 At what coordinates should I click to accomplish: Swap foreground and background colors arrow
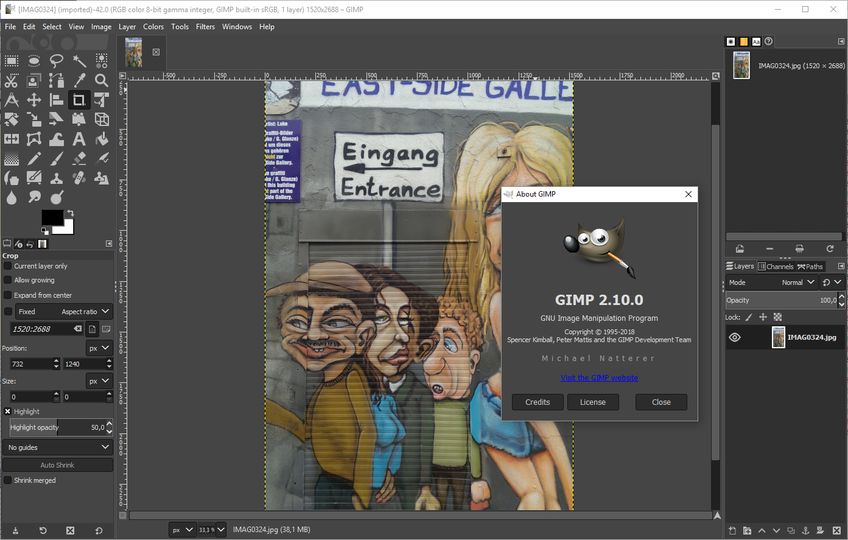pyautogui.click(x=70, y=213)
